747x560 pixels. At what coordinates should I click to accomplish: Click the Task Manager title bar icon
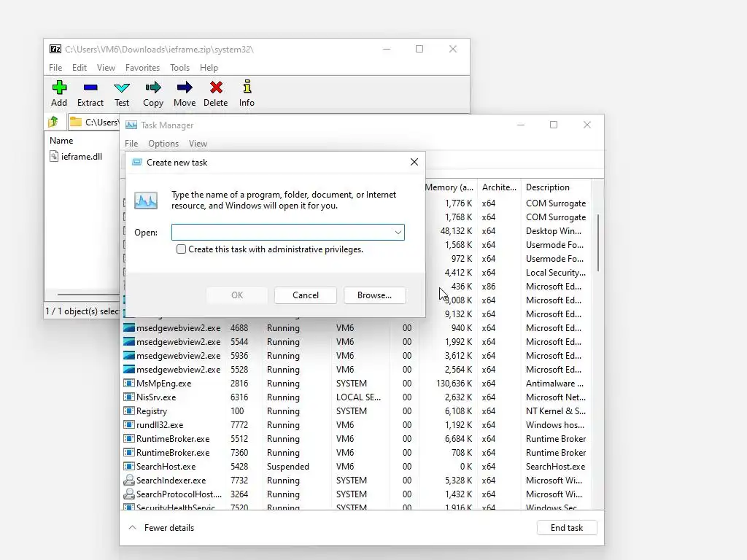click(131, 125)
